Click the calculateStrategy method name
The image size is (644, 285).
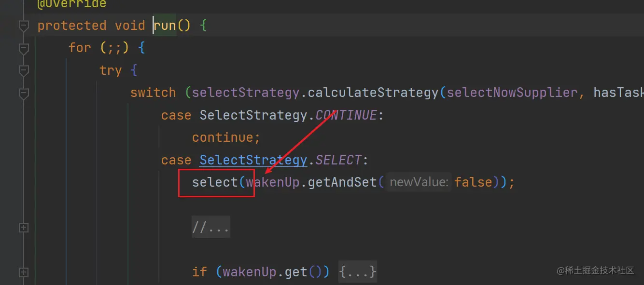tap(372, 93)
